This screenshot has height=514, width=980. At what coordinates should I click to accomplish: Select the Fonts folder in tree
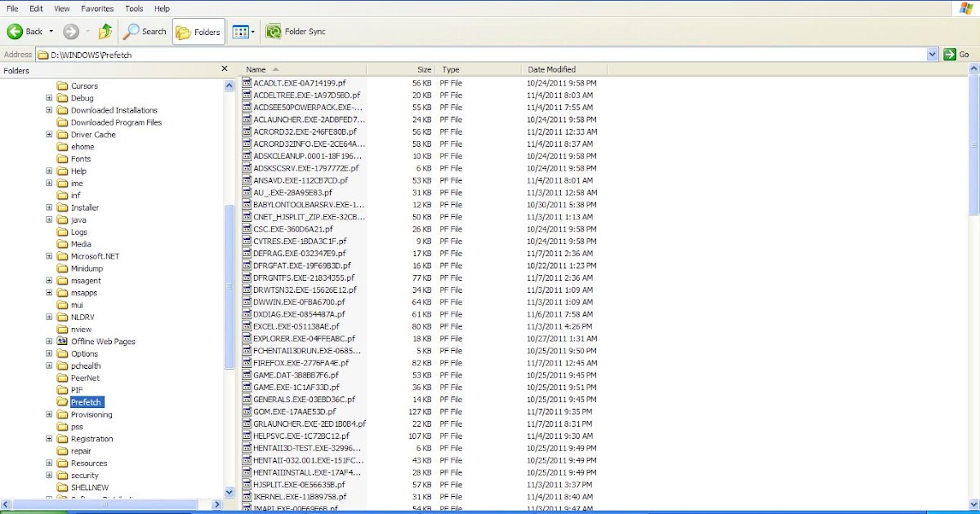point(73,159)
